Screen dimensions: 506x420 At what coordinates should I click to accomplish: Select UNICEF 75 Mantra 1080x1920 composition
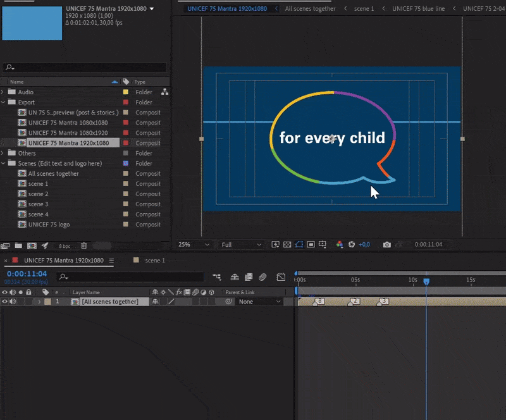(x=68, y=133)
